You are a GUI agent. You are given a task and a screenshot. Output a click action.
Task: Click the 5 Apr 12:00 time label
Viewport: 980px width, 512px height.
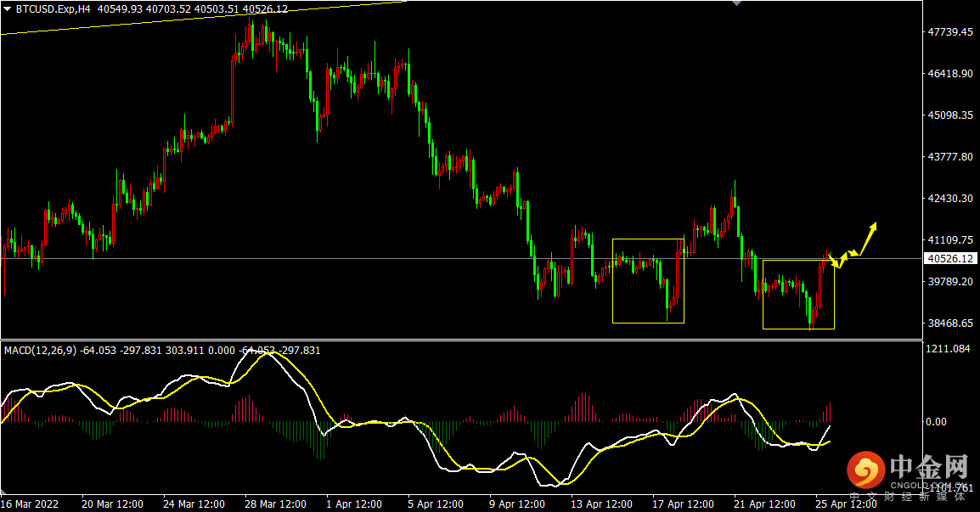coord(436,504)
